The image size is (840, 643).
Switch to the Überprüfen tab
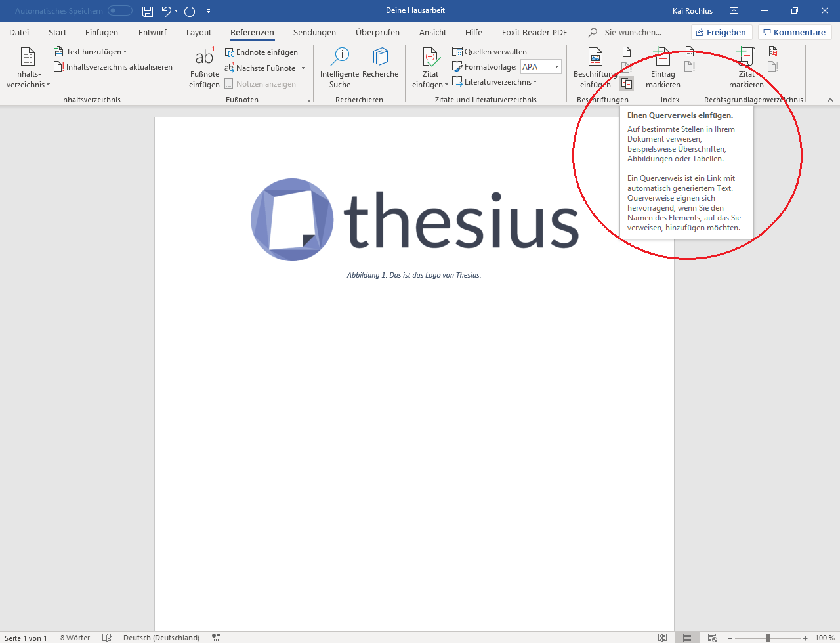[x=377, y=32]
